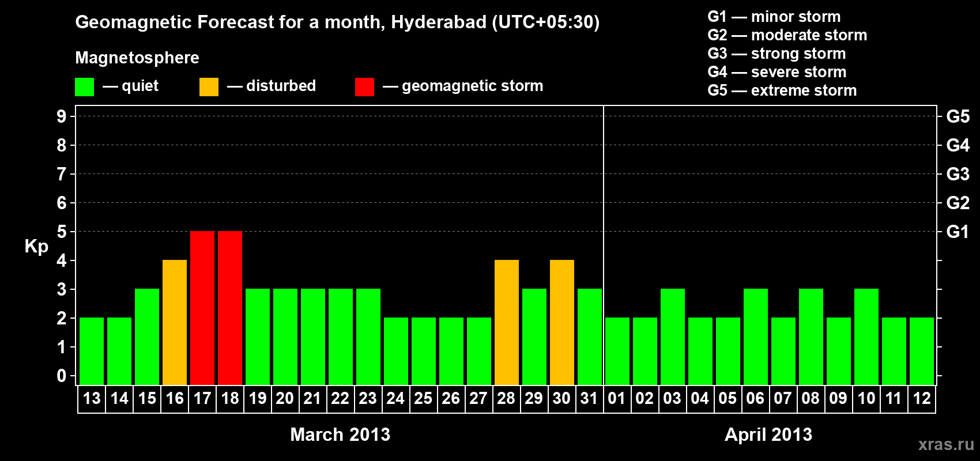The height and width of the screenshot is (461, 980).
Task: Select the green bar for April 03
Action: coord(673,337)
